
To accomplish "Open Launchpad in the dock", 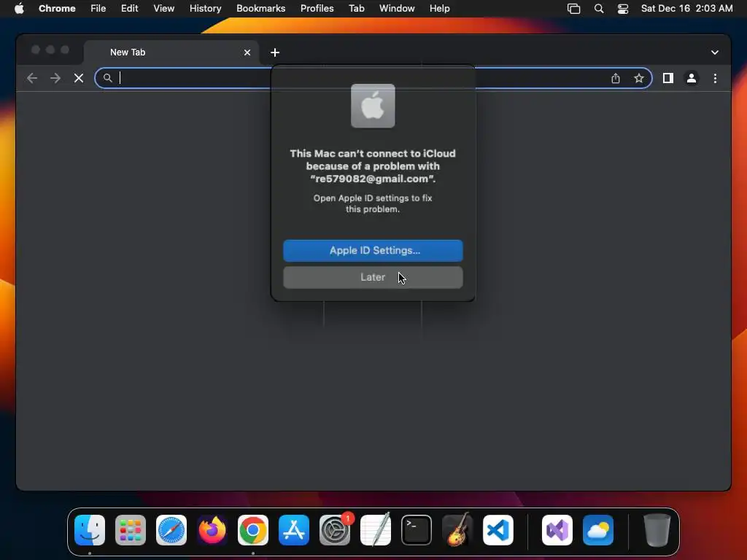I will click(131, 530).
